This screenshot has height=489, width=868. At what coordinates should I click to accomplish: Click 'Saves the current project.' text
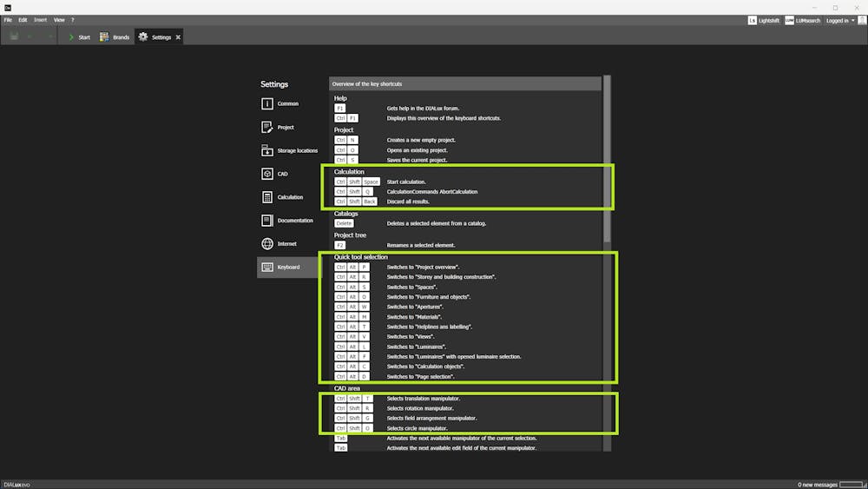417,160
